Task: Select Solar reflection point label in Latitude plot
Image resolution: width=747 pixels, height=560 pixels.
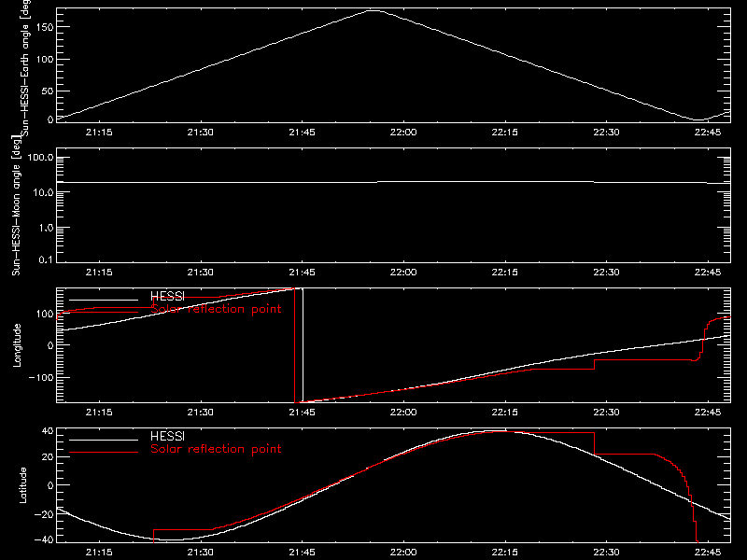Action: [216, 449]
